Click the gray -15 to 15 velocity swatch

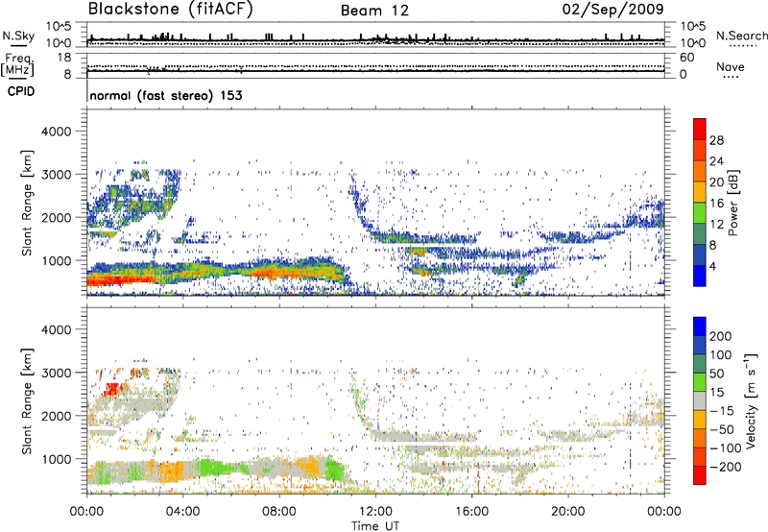click(x=700, y=400)
